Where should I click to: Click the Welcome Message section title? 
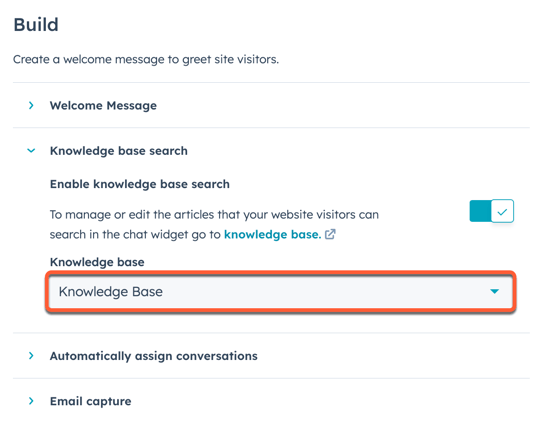tap(103, 105)
